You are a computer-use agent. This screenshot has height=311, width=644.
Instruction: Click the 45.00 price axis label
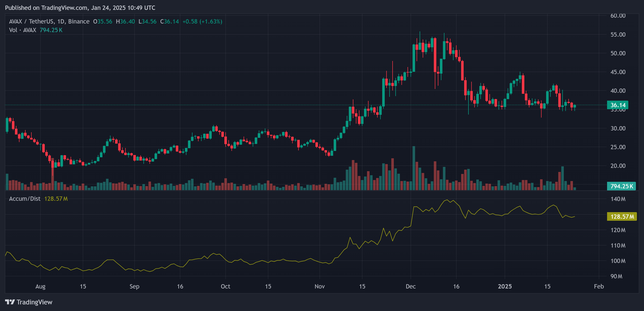[618, 72]
